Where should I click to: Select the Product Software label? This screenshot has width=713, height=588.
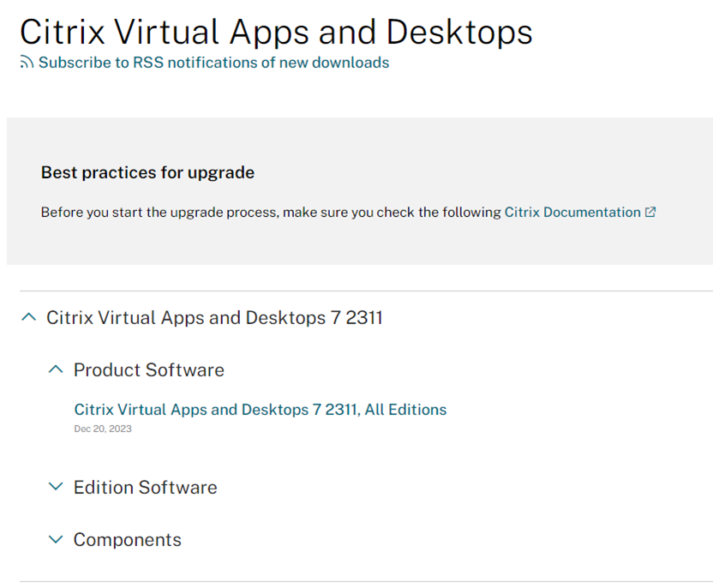[x=149, y=369]
